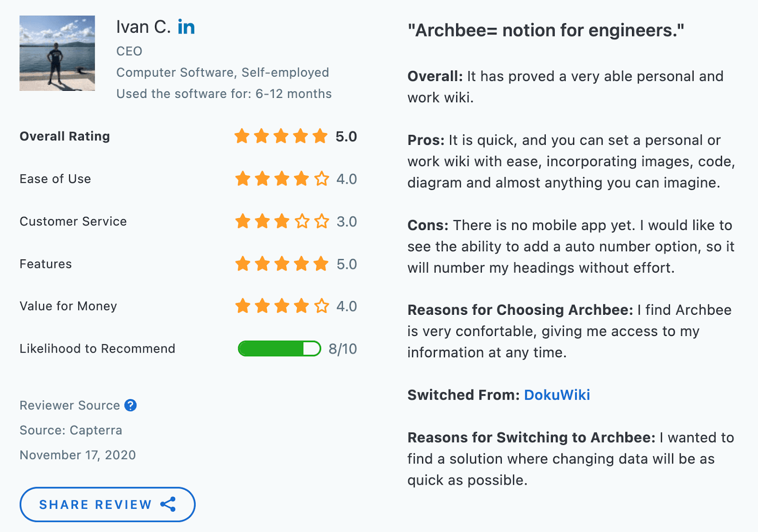Click the third star of Customer Service

click(282, 221)
